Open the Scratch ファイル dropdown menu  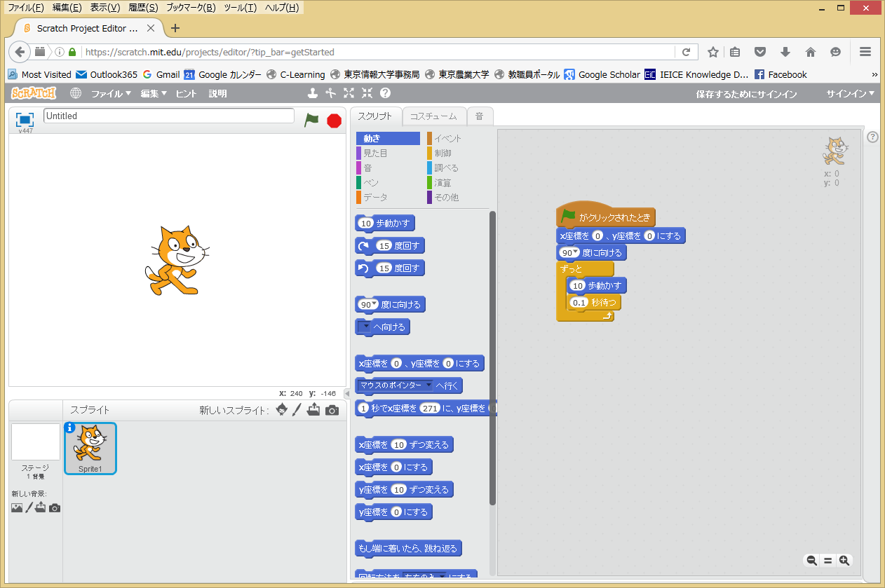click(112, 93)
